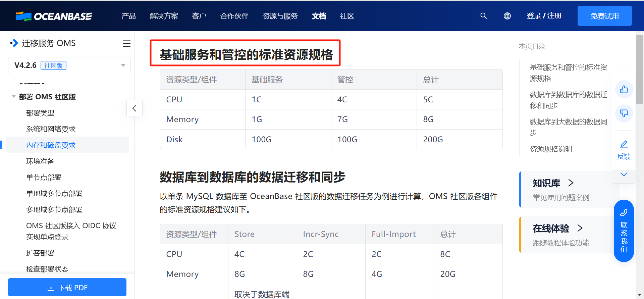Open 单节点部署 in sidebar

44,178
